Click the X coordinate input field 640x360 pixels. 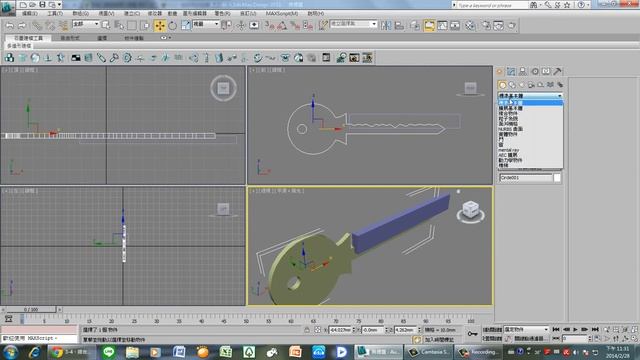coord(340,330)
